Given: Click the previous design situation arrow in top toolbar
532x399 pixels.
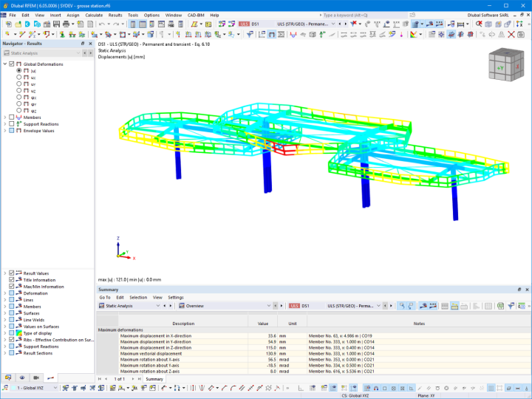Looking at the screenshot, I should pos(340,24).
